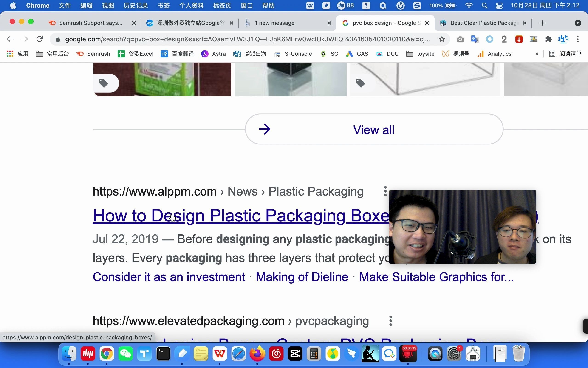Open the 阅读清单 reading list
The height and width of the screenshot is (368, 588).
click(565, 54)
